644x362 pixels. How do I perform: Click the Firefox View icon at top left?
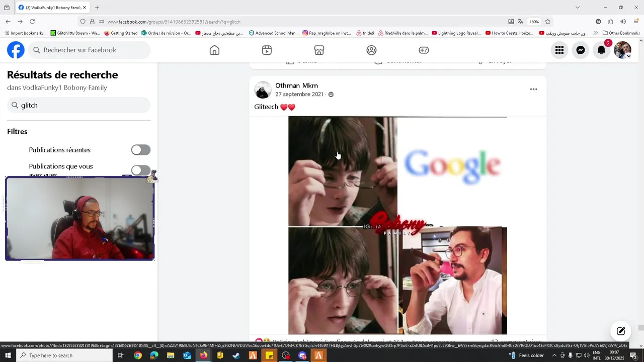(x=7, y=8)
